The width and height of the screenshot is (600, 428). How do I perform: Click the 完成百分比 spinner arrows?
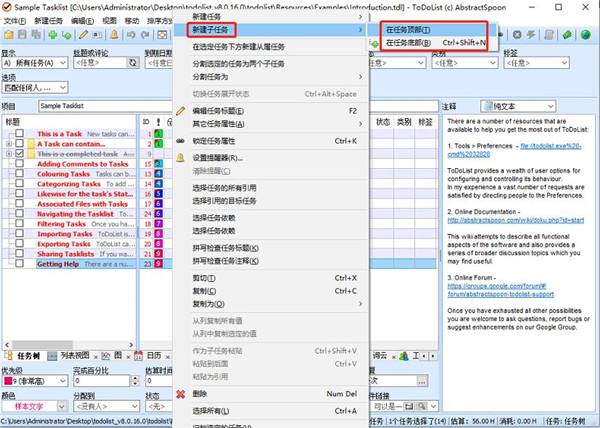click(135, 381)
